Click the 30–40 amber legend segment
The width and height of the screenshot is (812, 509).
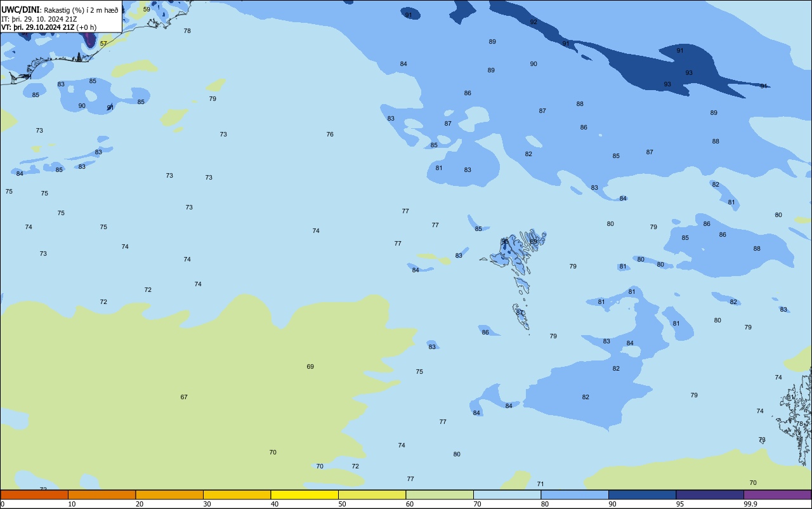tap(237, 494)
